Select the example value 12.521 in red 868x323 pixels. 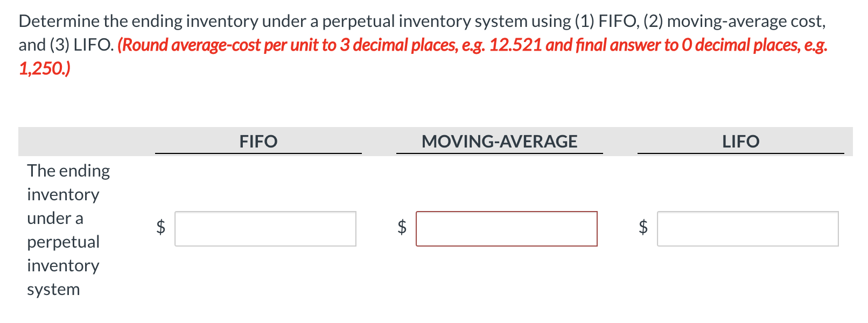click(515, 45)
